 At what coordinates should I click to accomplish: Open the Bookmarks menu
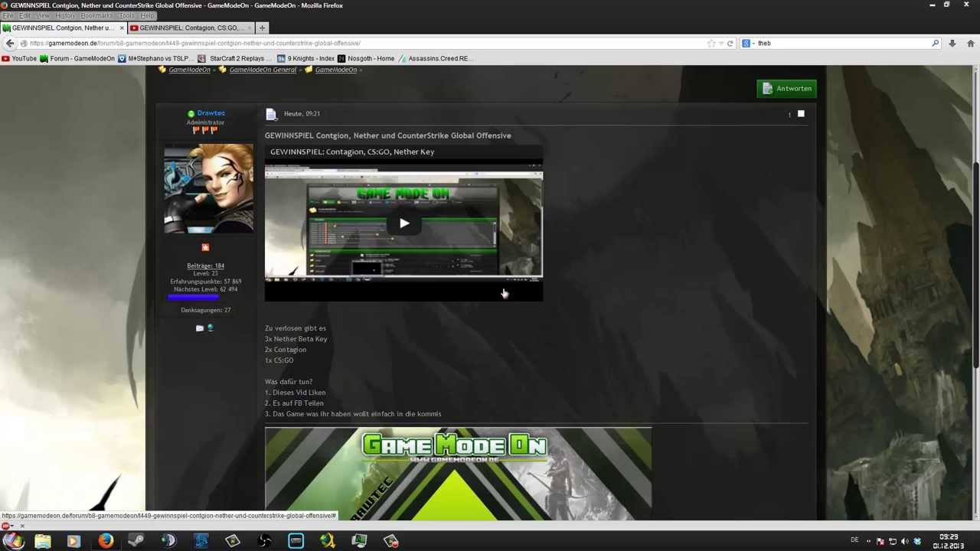[96, 15]
